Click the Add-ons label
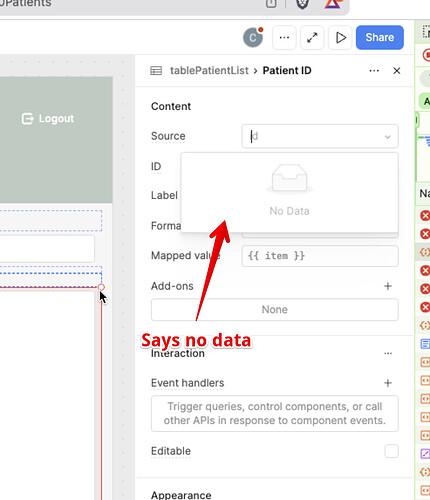Image resolution: width=430 pixels, height=500 pixels. tap(172, 286)
